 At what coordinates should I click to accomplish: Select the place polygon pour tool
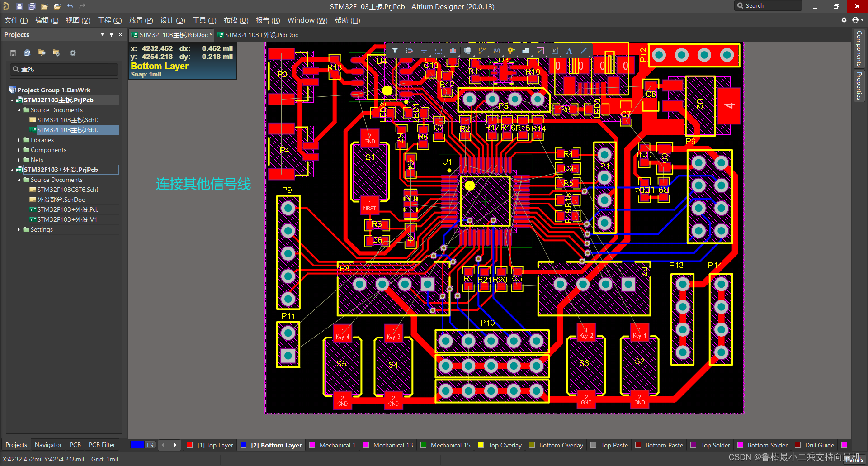point(525,51)
